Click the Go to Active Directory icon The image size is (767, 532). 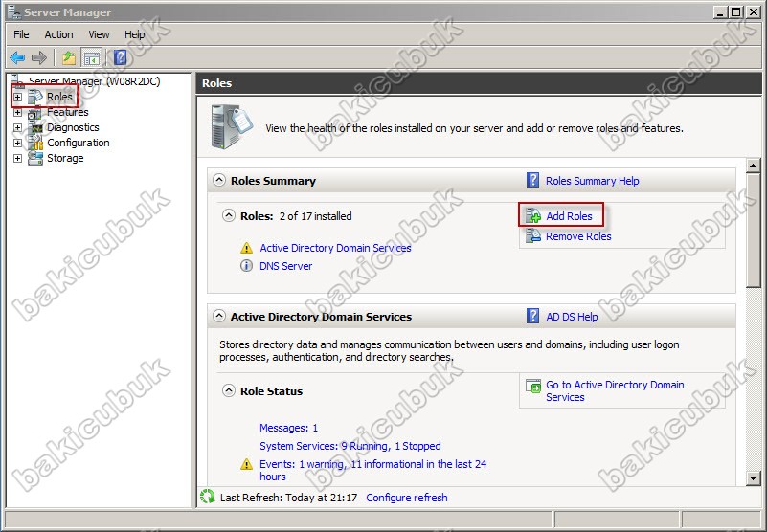click(x=533, y=386)
